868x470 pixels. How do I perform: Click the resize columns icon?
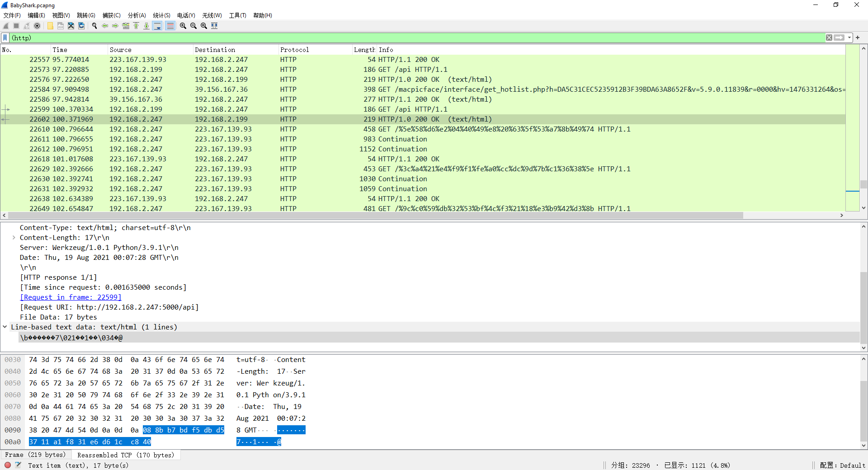point(214,26)
